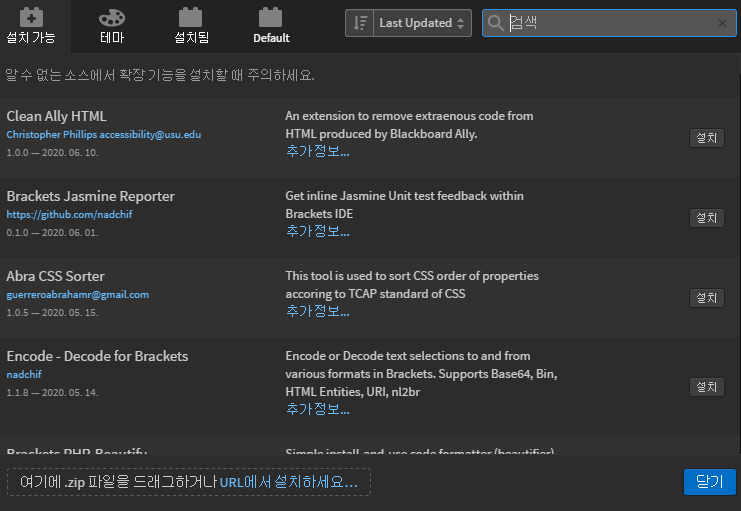Viewport: 741px width, 511px height.
Task: Click the Jasmine Unit test feedback description
Action: click(x=405, y=205)
